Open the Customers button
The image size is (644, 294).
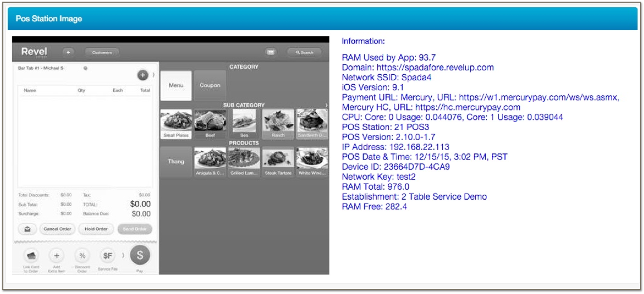click(x=102, y=52)
